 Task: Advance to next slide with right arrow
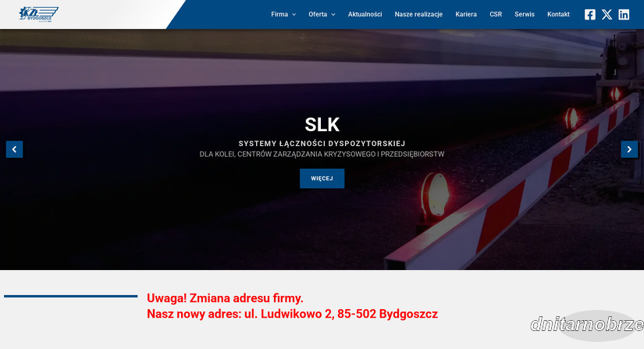[629, 149]
